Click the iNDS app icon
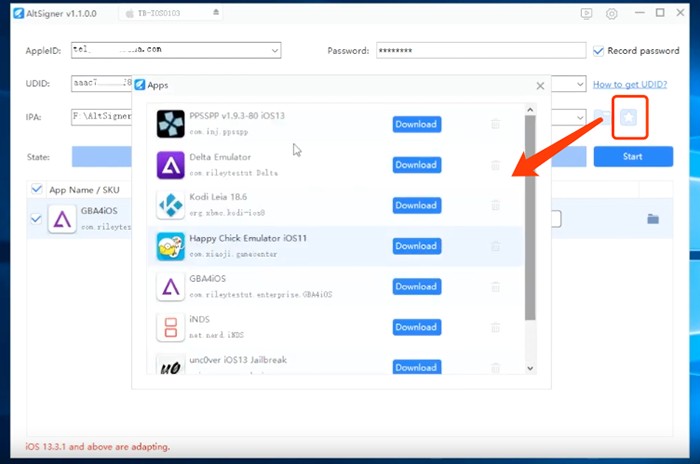 [170, 327]
